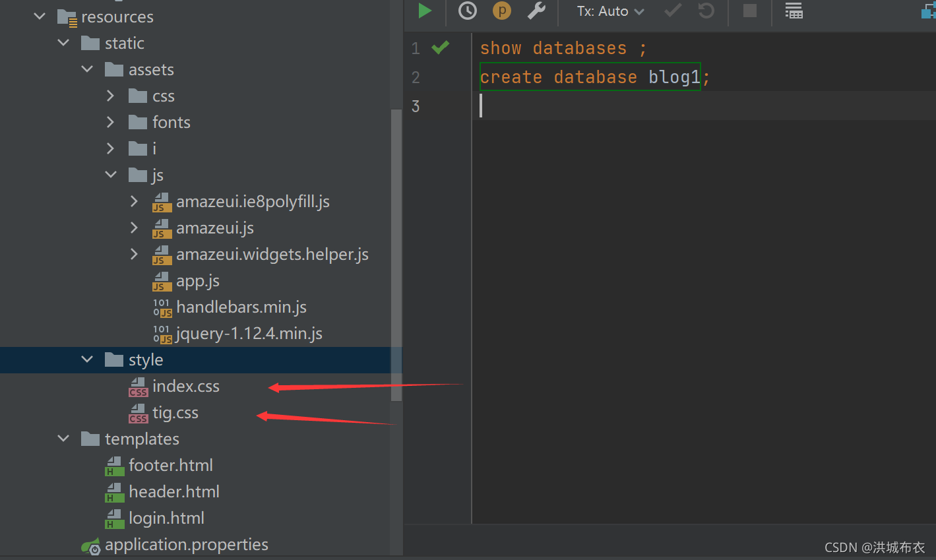Collapse the assets folder

87,69
